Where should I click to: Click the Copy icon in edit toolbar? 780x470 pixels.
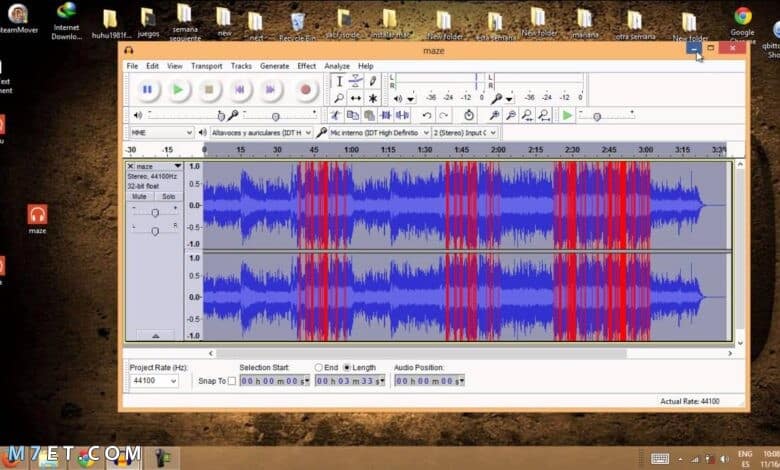click(x=352, y=115)
